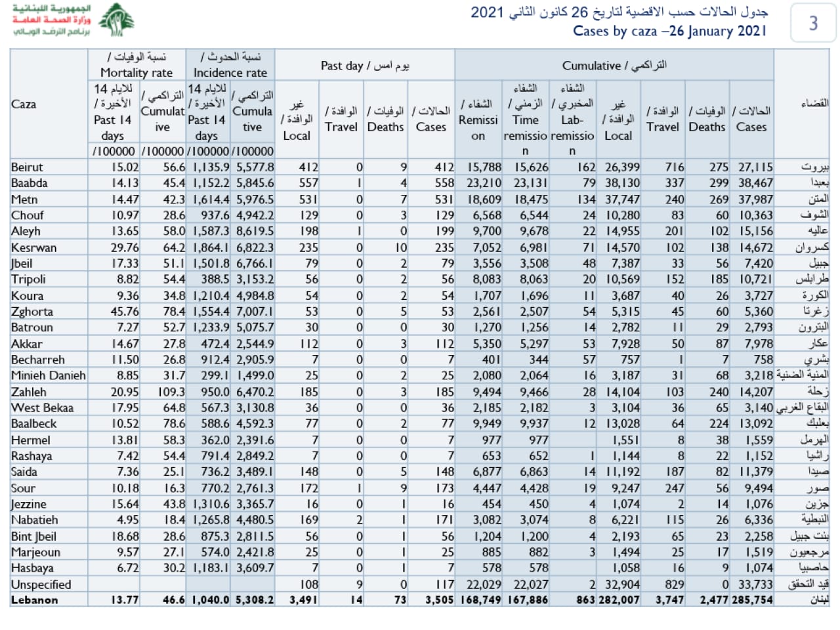
Task: Click the page number 3 box
Action: click(814, 23)
